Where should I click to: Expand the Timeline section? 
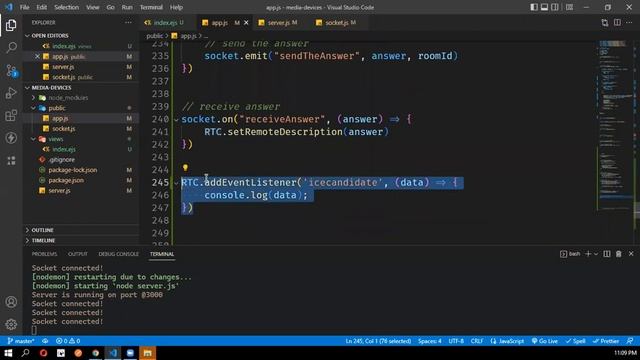click(x=81, y=240)
